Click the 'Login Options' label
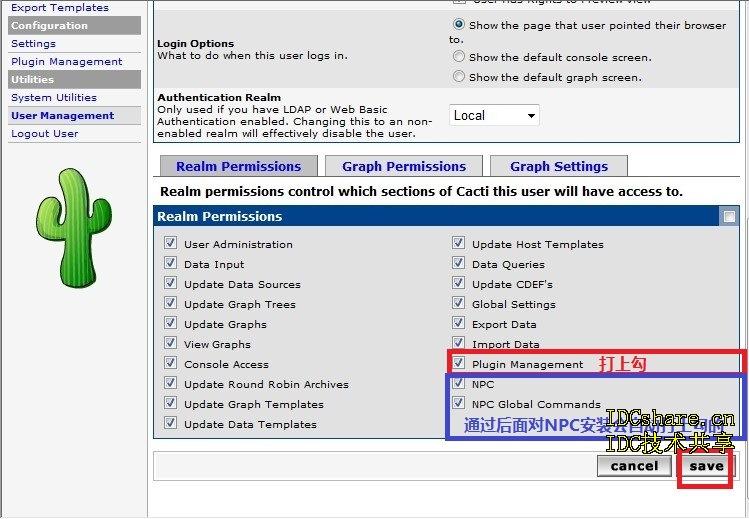The width and height of the screenshot is (749, 519). pos(195,43)
